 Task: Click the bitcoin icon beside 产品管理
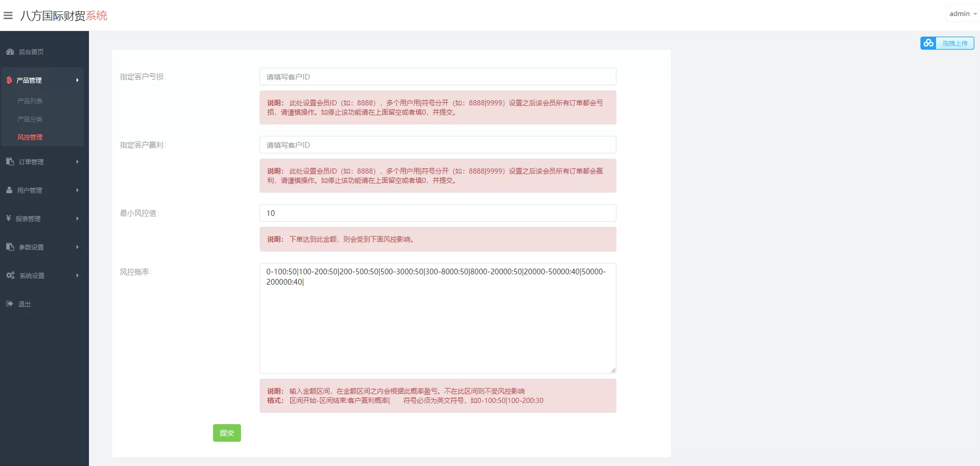[9, 80]
